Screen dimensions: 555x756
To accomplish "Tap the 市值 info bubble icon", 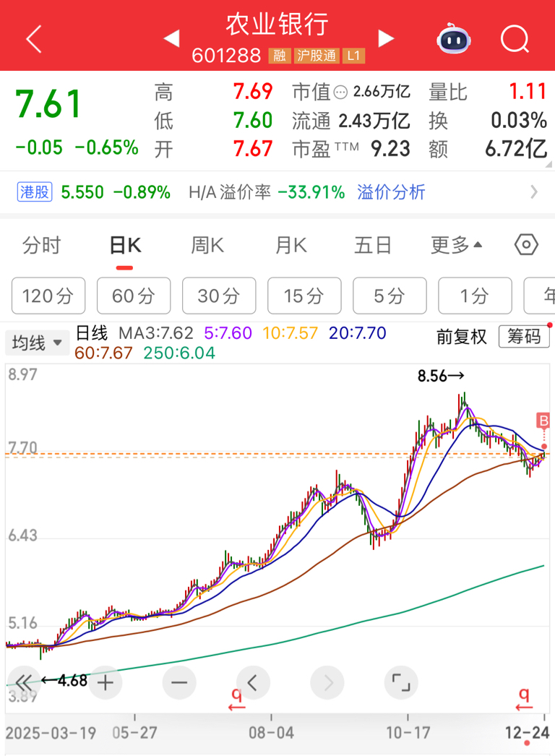I will tap(340, 92).
